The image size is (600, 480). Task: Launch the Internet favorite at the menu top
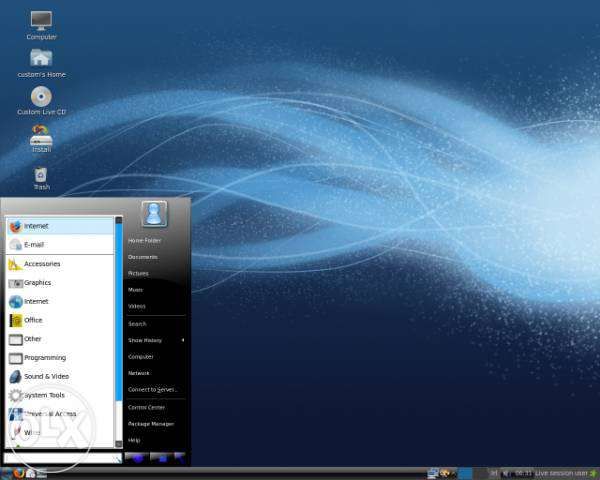click(60, 226)
